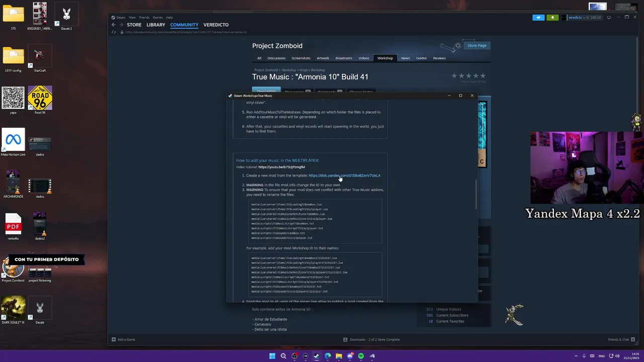The height and width of the screenshot is (362, 644).
Task: Open Steam announcements megaphone button
Action: (538, 18)
